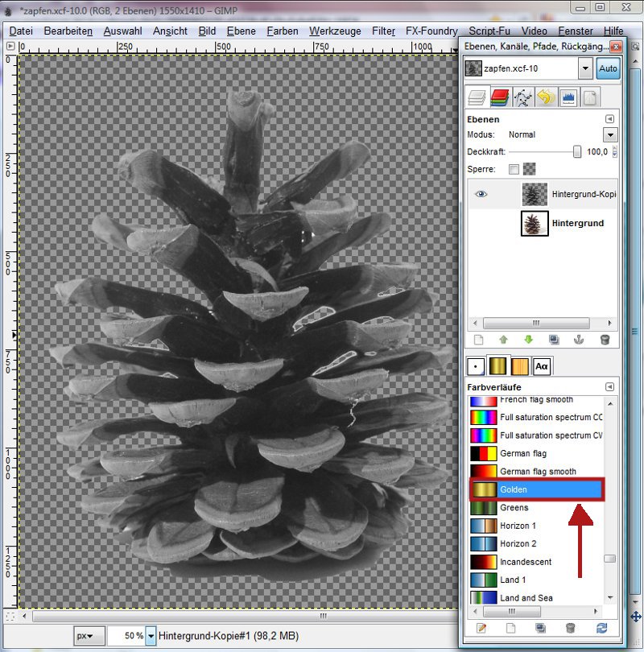Open the Undo History tab icon
The width and height of the screenshot is (644, 652).
coord(546,98)
